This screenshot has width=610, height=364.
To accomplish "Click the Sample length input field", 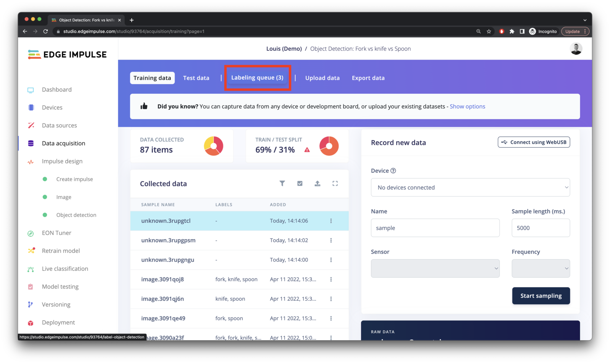I will tap(541, 228).
